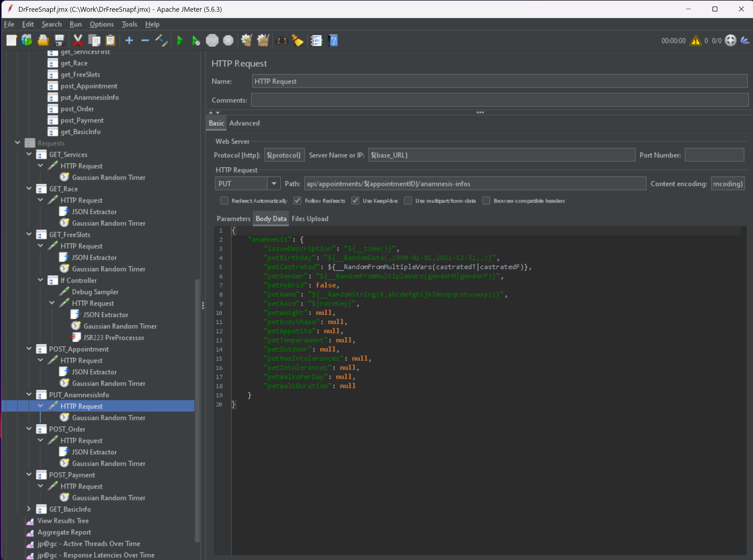
Task: Click the Content encoding field
Action: click(727, 184)
